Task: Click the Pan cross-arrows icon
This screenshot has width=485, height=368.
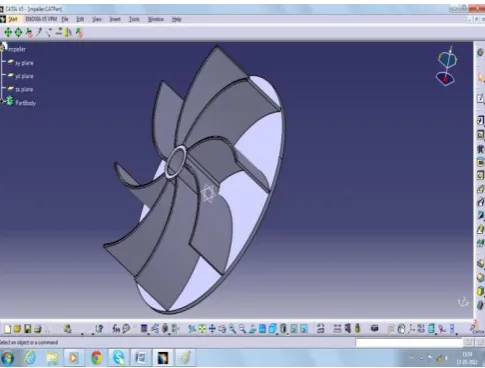Action: (212, 329)
